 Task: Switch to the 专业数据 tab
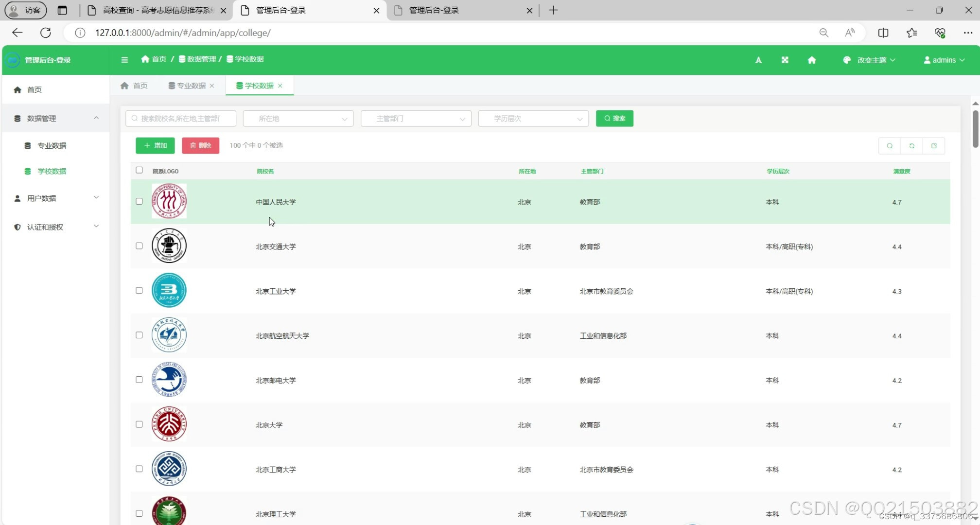[191, 86]
